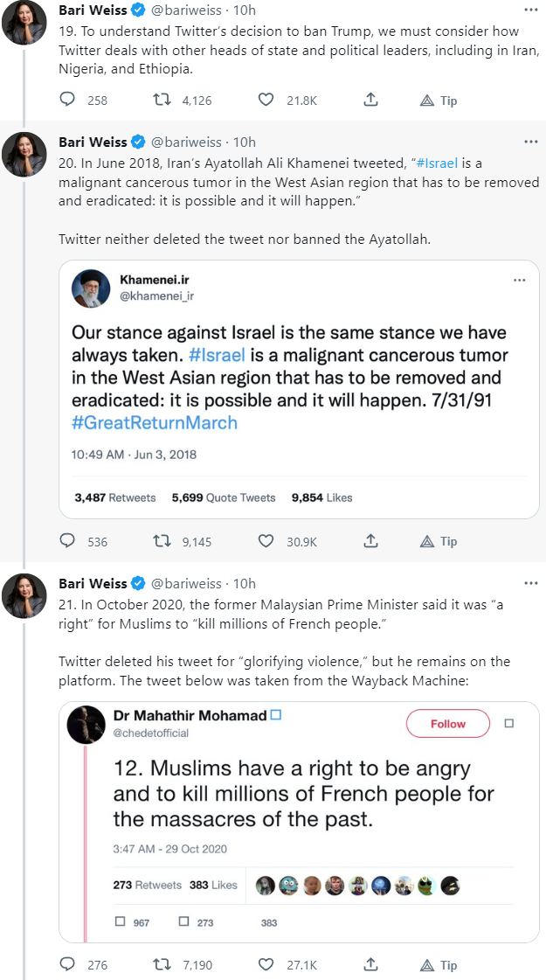Tip Bari Weiss on tweet 21
546x980 pixels.
439,965
